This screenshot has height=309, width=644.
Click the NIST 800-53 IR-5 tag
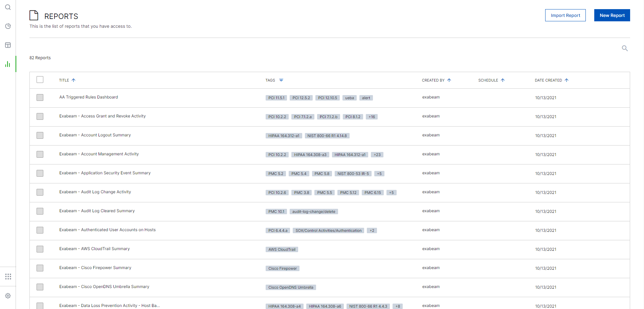pos(353,174)
